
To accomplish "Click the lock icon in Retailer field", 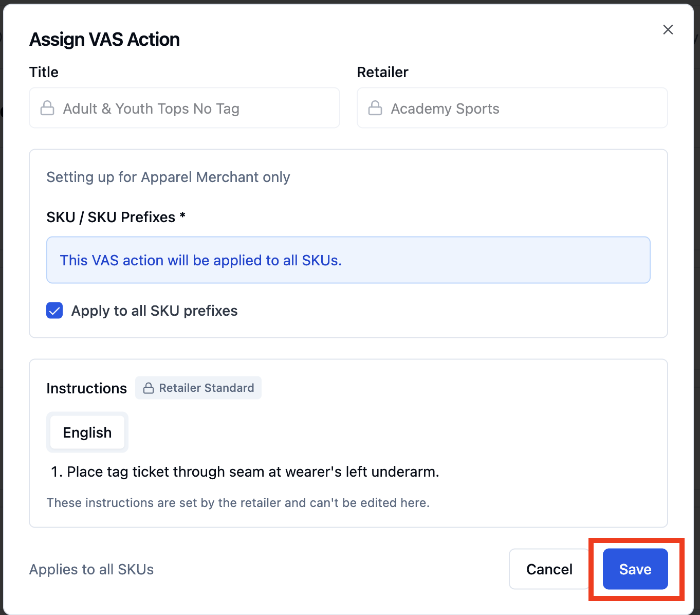I will pos(375,108).
